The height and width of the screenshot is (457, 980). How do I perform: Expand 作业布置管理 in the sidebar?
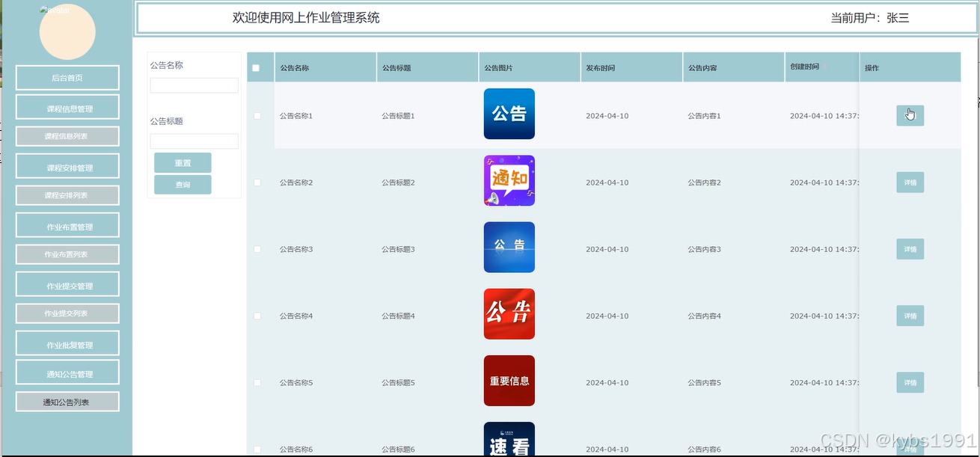coord(67,227)
